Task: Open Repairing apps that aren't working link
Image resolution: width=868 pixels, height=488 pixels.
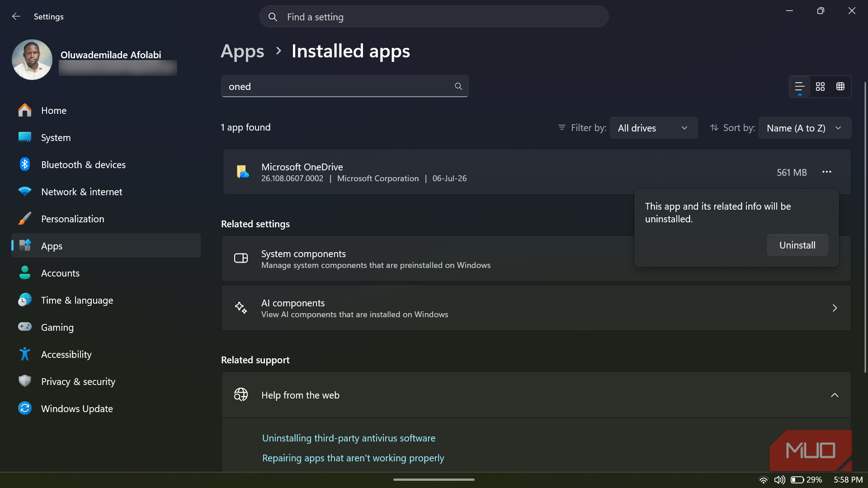Action: click(x=353, y=458)
